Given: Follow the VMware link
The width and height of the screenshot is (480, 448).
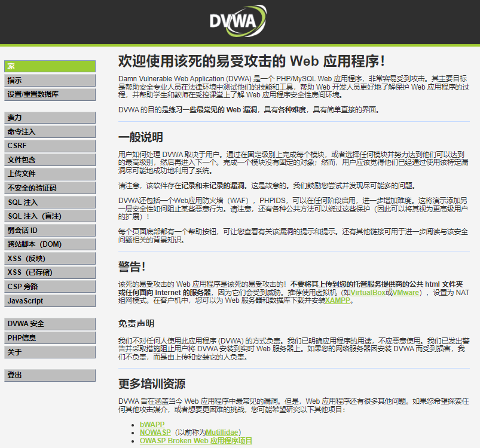Looking at the screenshot, I should (405, 293).
